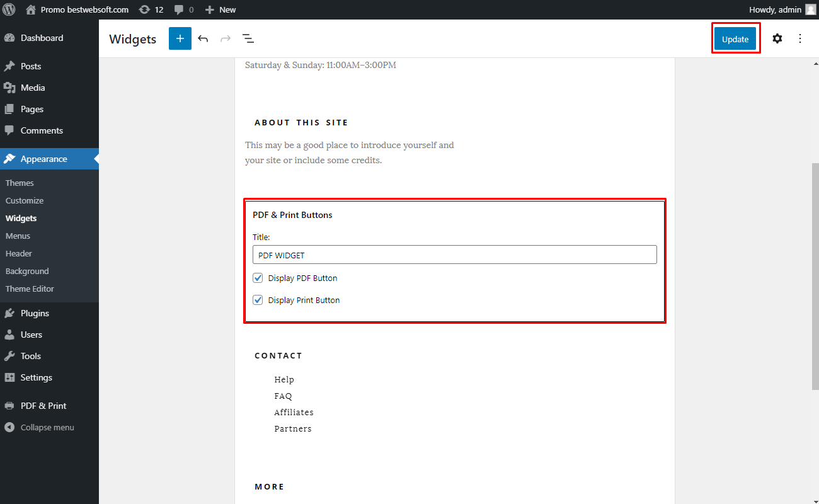Open Media in the sidebar

(33, 88)
